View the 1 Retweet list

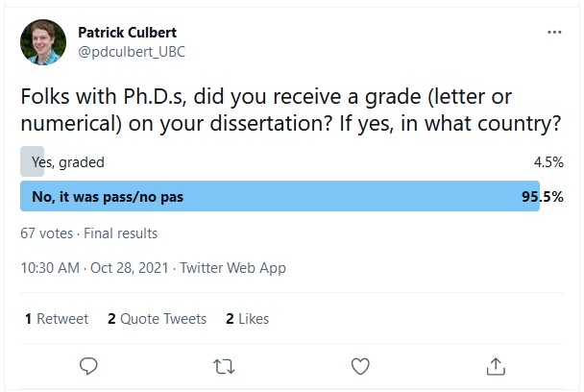tap(57, 319)
